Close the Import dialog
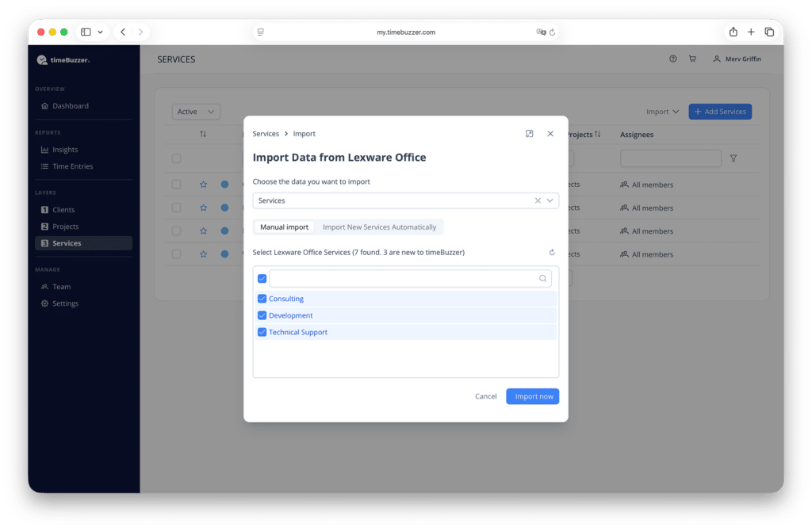The height and width of the screenshot is (530, 812). 550,134
